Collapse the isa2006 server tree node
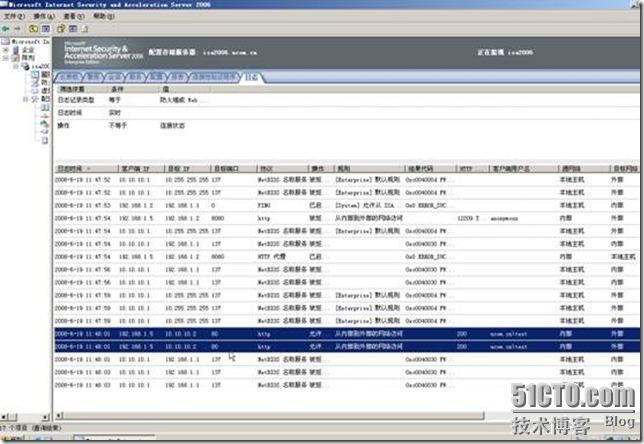 tap(16, 66)
